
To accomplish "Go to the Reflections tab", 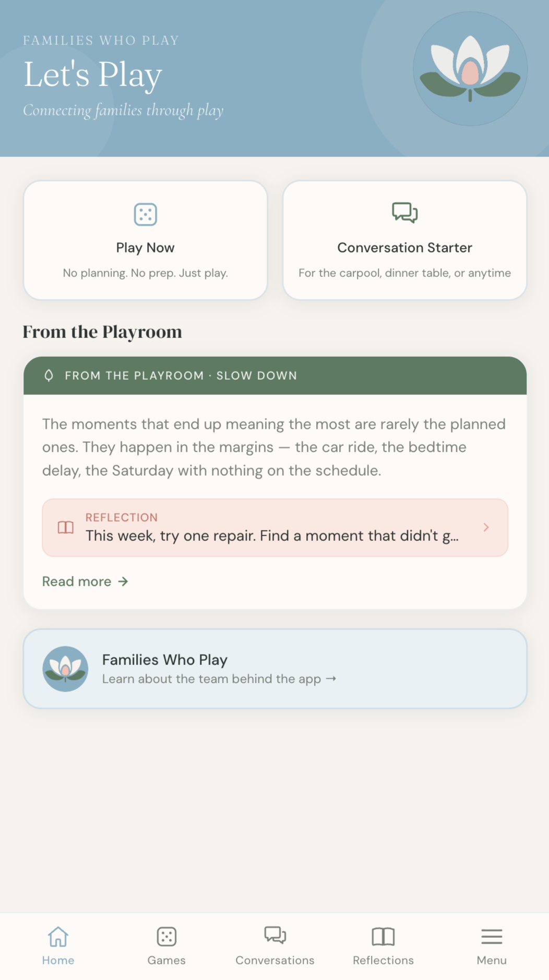I will tap(383, 946).
